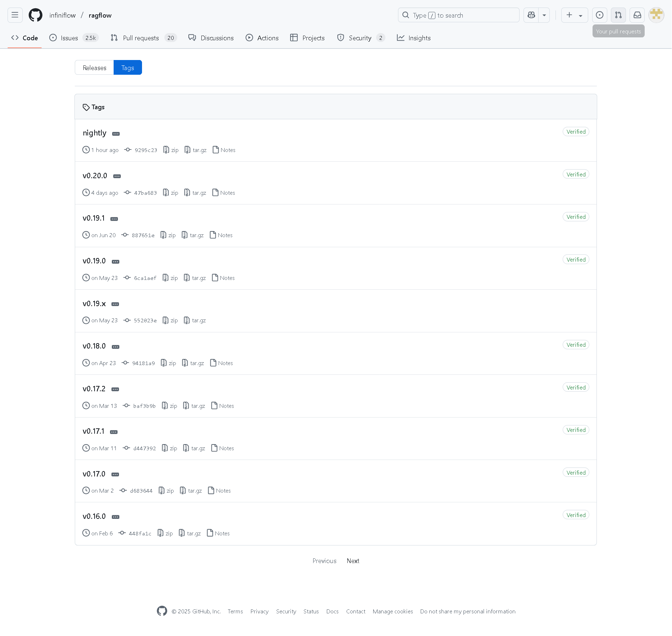Image resolution: width=672 pixels, height=636 pixels.
Task: Open the ragflow repository link
Action: pyautogui.click(x=100, y=15)
